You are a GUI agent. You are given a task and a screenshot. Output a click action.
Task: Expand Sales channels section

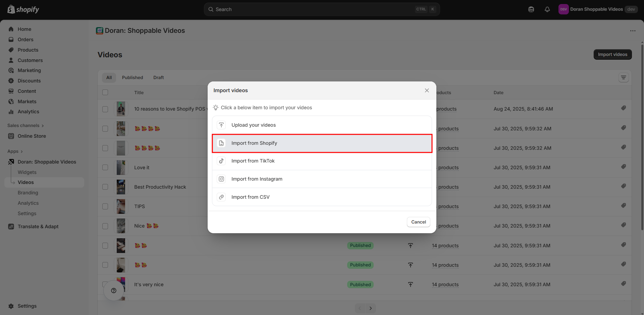25,125
